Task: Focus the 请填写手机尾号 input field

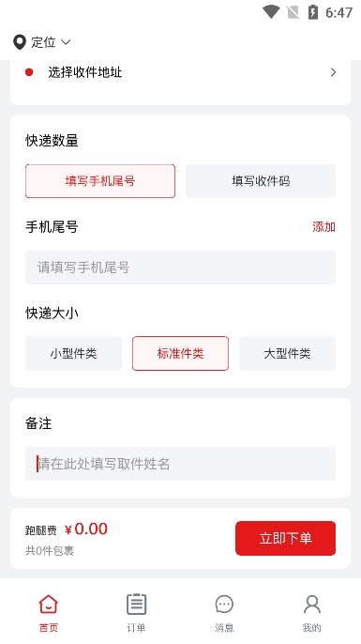Action: tap(180, 268)
